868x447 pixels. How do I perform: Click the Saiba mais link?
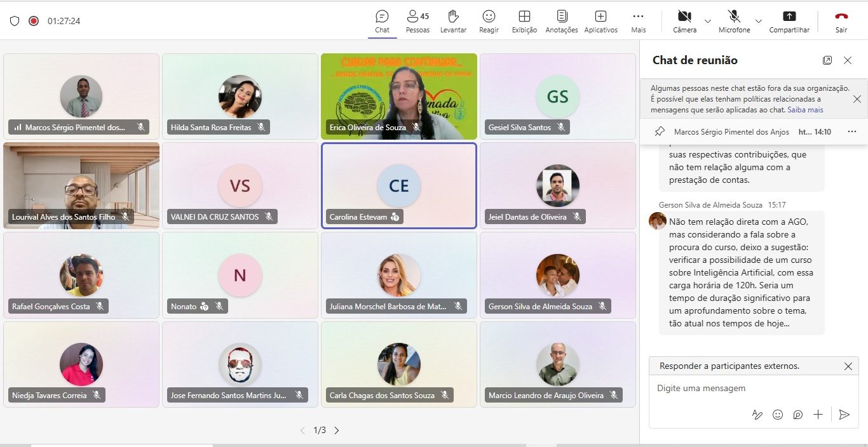pyautogui.click(x=805, y=110)
